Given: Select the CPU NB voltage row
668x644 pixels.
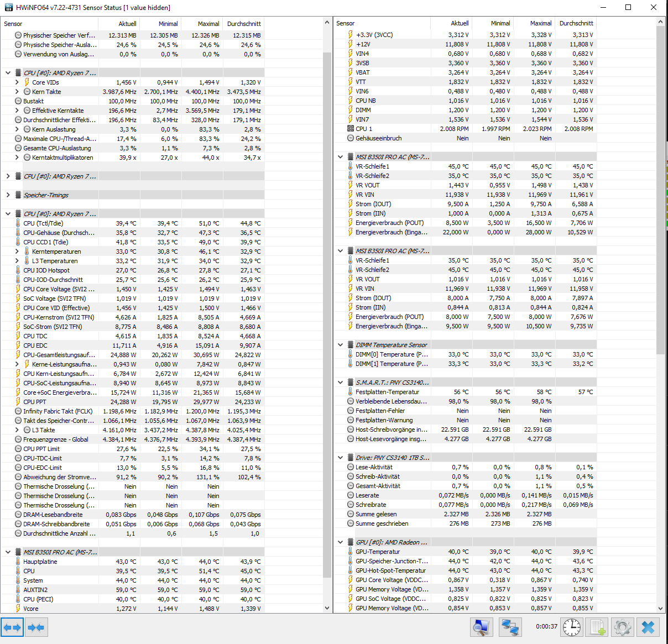Looking at the screenshot, I should [x=465, y=101].
